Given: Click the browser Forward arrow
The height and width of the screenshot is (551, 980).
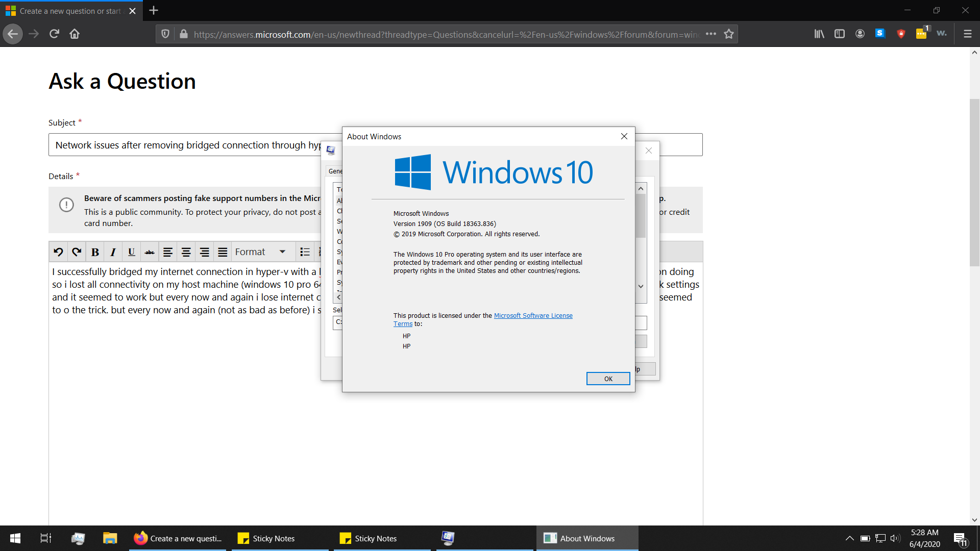Looking at the screenshot, I should click(x=34, y=34).
